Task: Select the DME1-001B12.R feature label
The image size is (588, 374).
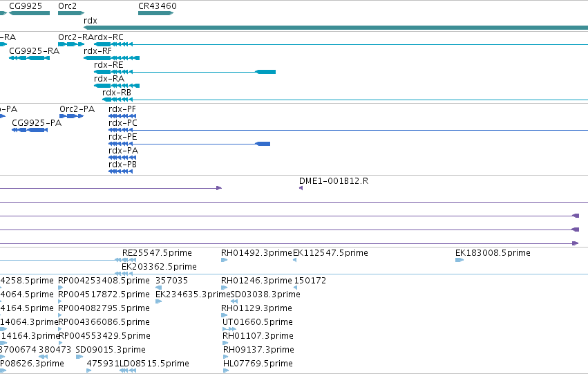Action: (334, 181)
